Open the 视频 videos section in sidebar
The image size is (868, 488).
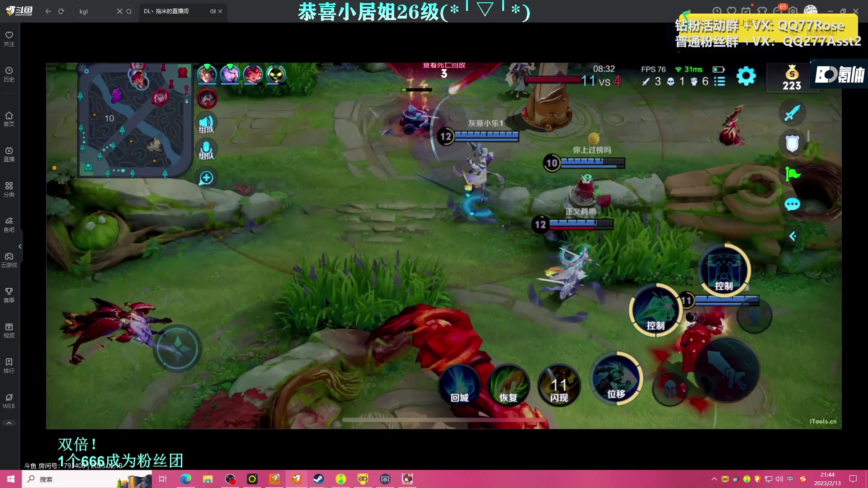point(9,330)
